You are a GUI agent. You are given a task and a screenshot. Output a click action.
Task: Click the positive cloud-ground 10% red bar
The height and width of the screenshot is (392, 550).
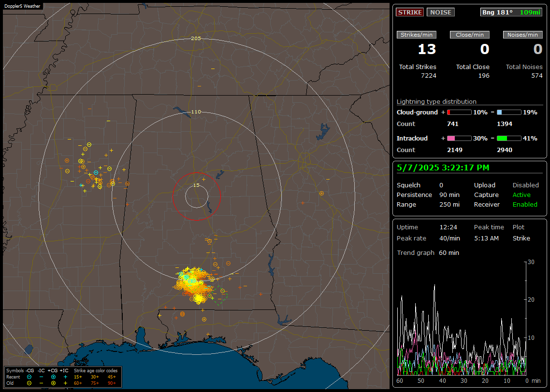(x=459, y=112)
